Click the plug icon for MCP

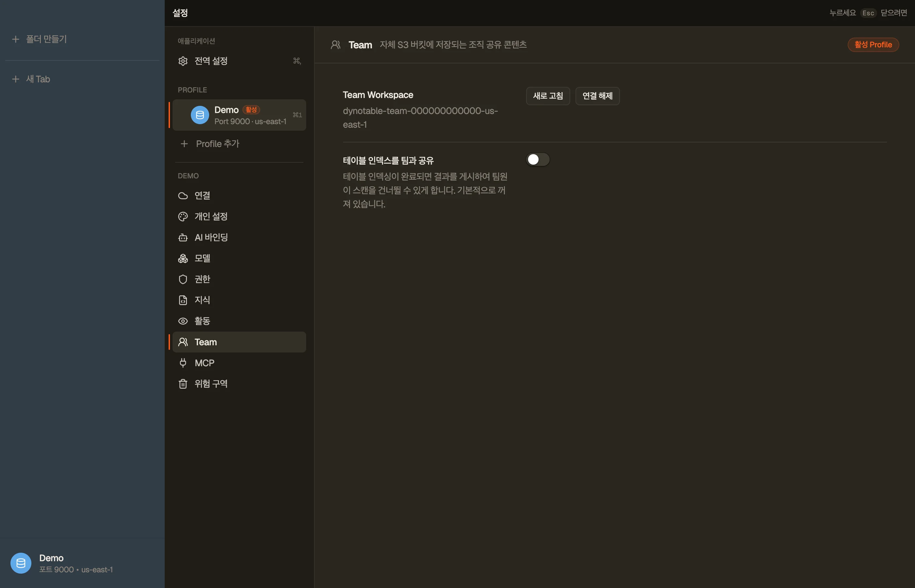click(x=183, y=363)
